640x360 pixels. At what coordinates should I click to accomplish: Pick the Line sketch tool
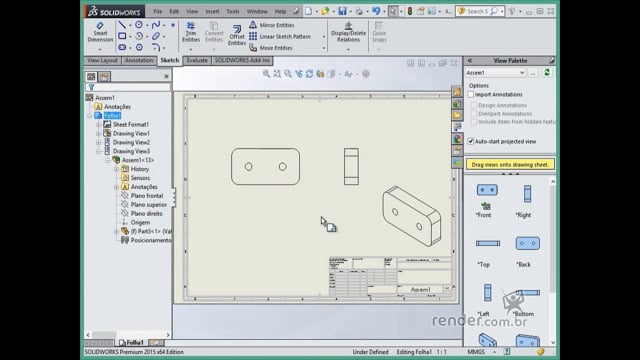coord(122,25)
